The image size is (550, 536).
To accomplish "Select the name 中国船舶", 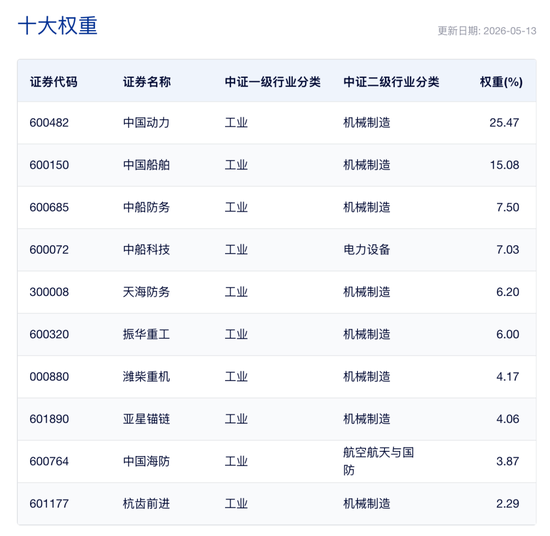I will (x=146, y=165).
